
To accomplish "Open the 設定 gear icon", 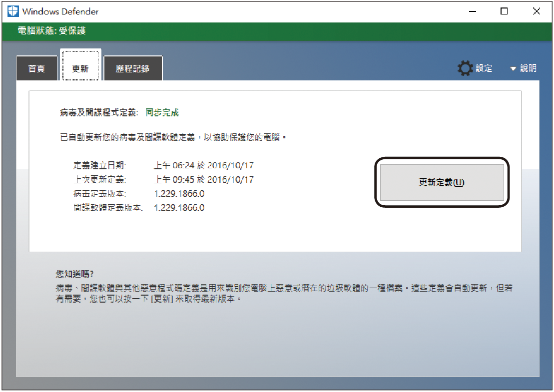I will pyautogui.click(x=465, y=68).
